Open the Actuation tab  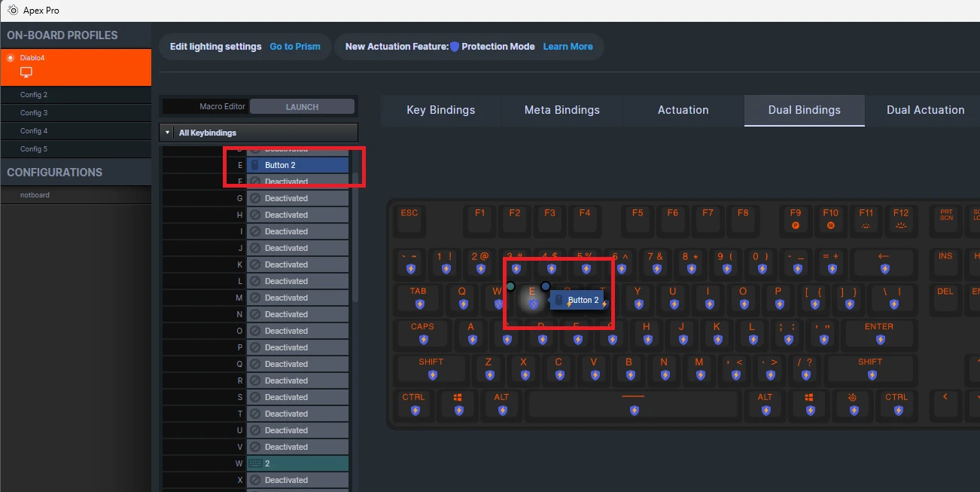click(683, 110)
